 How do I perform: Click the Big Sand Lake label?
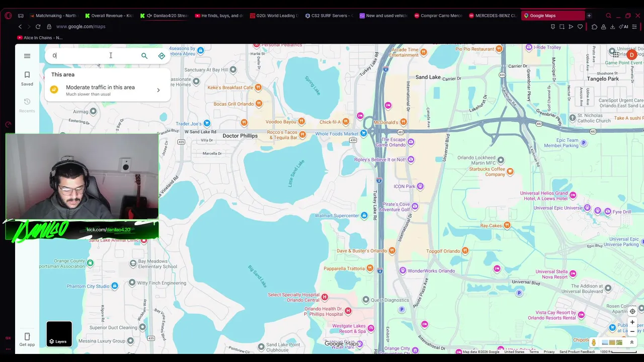tap(258, 276)
